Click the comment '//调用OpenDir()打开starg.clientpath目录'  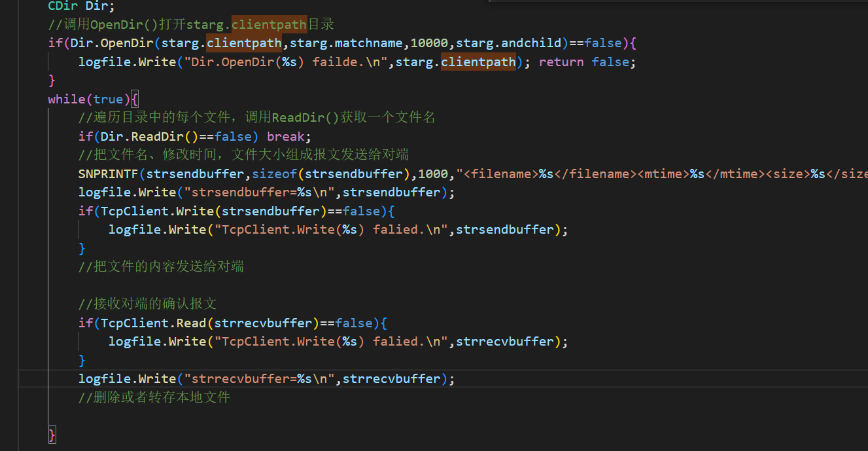(x=191, y=25)
